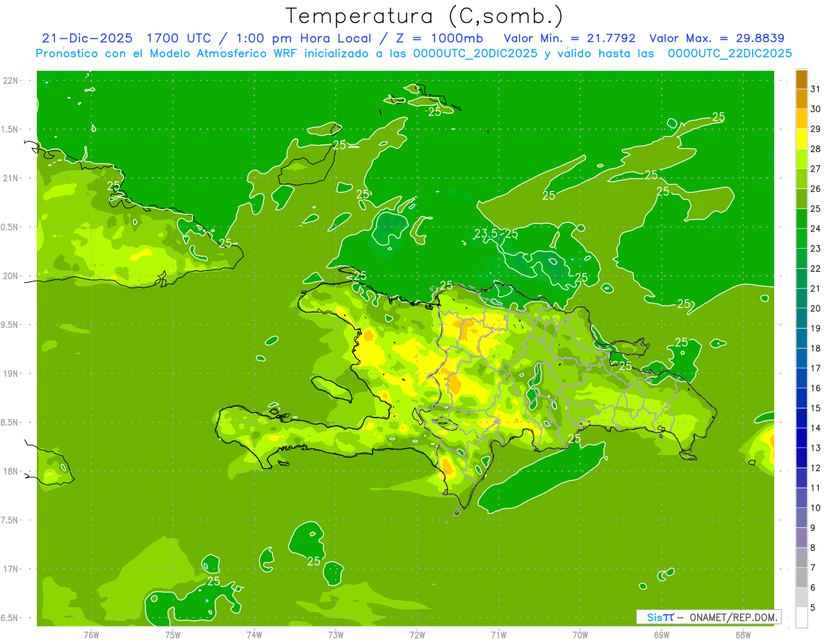This screenshot has width=834, height=644.
Task: Click the "19" value on the color scale
Action: [816, 329]
